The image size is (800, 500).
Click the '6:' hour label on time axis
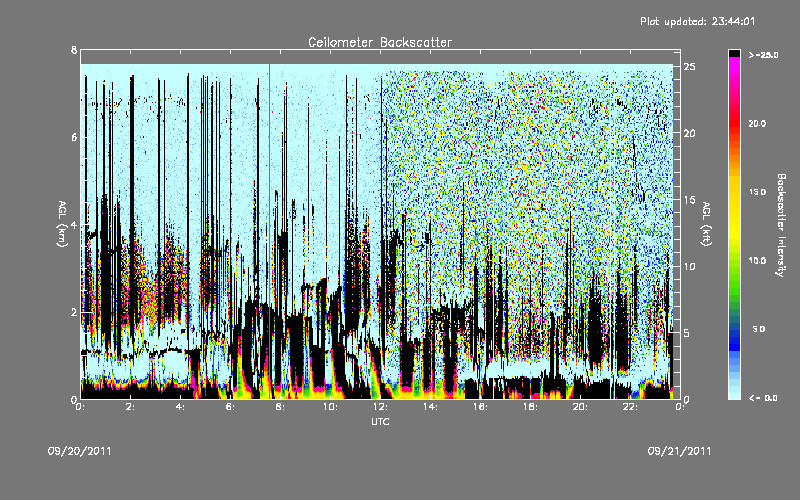[x=230, y=407]
